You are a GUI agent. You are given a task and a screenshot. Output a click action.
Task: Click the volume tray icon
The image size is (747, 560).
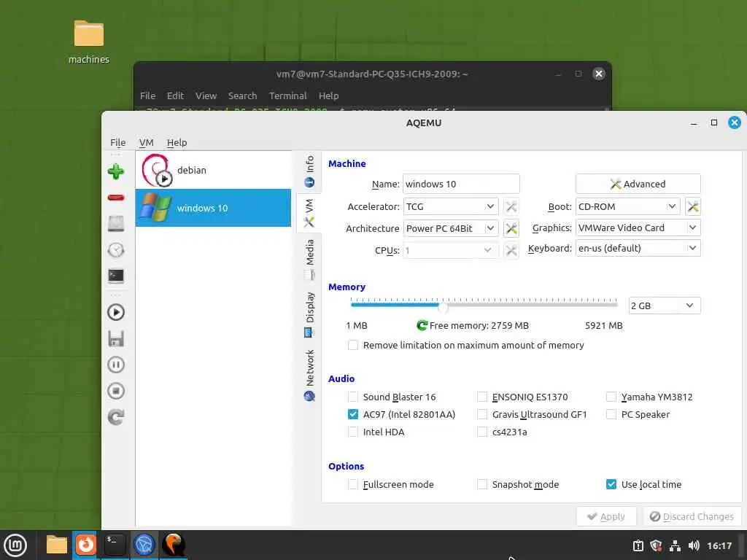694,545
